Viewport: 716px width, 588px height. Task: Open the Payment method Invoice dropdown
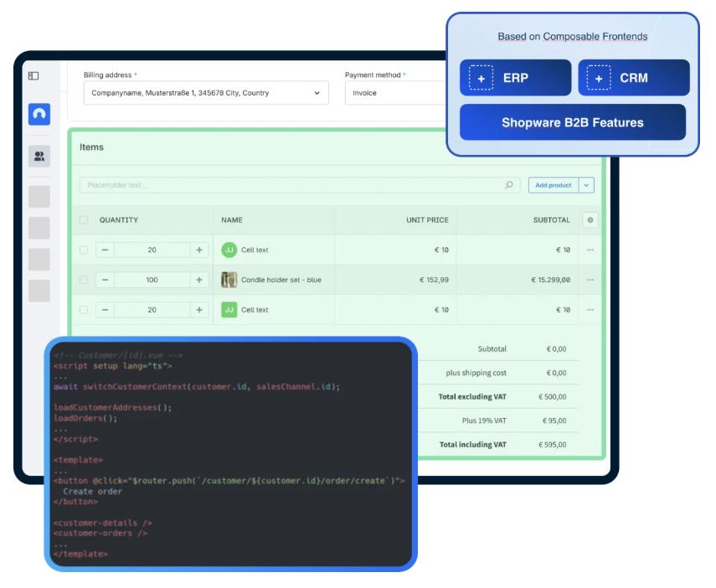click(394, 93)
